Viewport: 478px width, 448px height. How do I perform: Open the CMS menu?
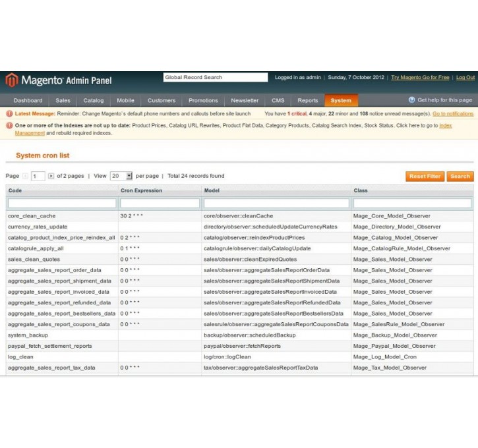278,101
